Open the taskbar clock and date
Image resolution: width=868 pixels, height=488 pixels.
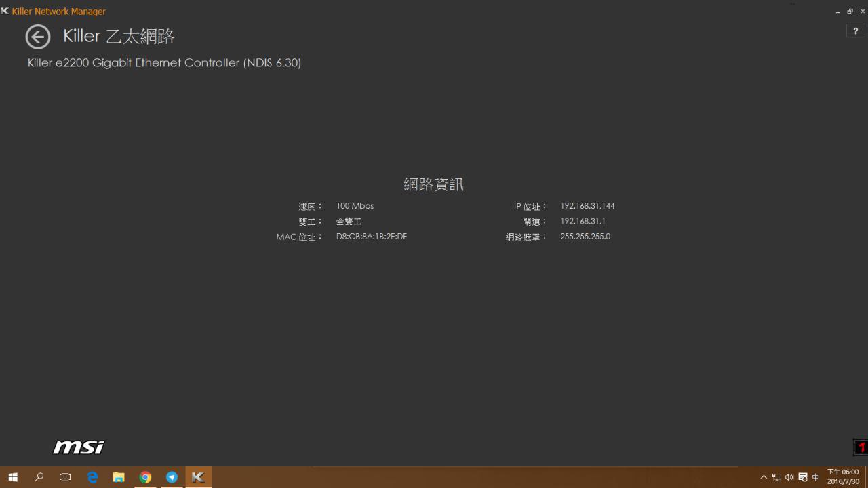(x=843, y=476)
